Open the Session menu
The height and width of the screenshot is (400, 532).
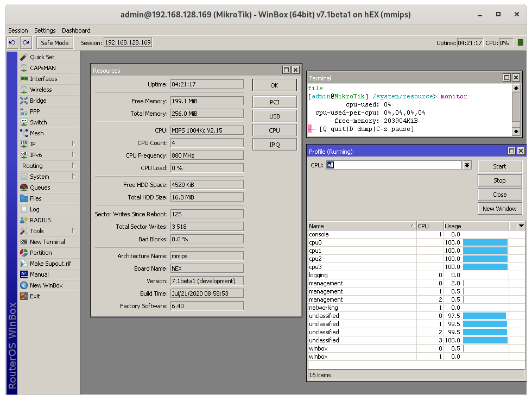coord(18,30)
